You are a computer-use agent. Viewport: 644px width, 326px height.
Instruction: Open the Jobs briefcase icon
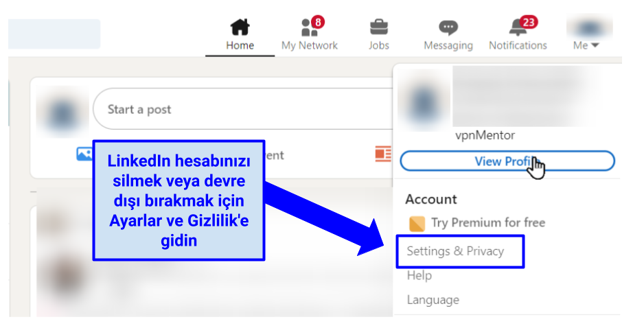pos(379,28)
